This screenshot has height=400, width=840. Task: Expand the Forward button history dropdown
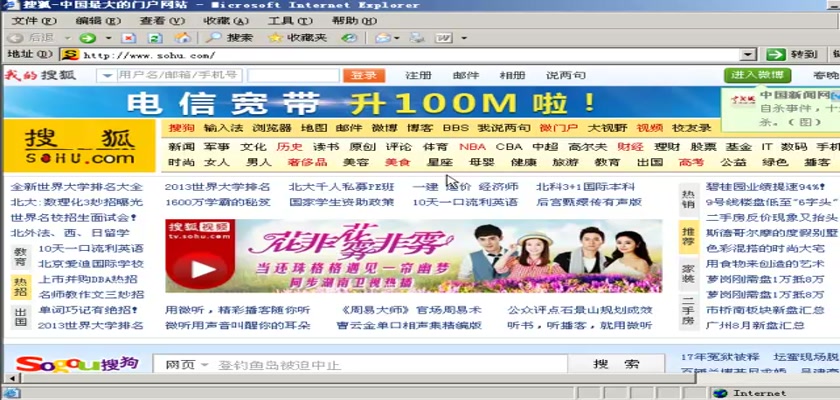coord(109,38)
